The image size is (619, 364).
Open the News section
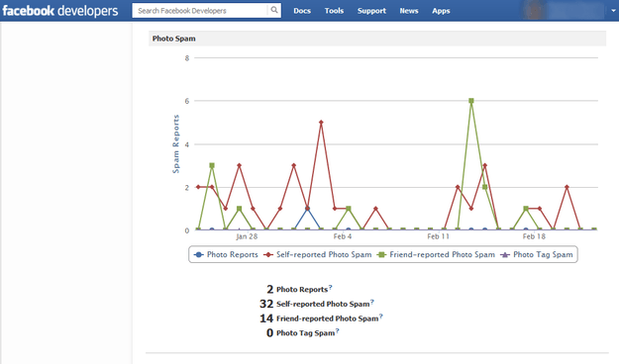[x=409, y=11]
